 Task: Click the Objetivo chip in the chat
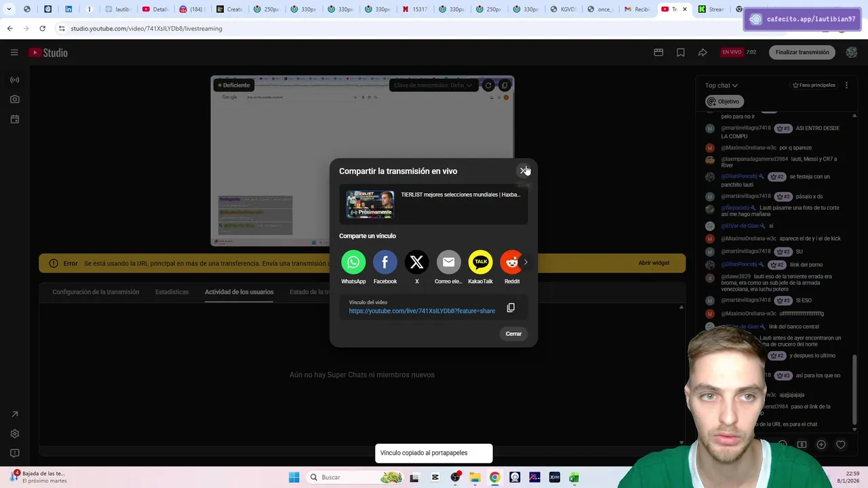click(x=724, y=102)
